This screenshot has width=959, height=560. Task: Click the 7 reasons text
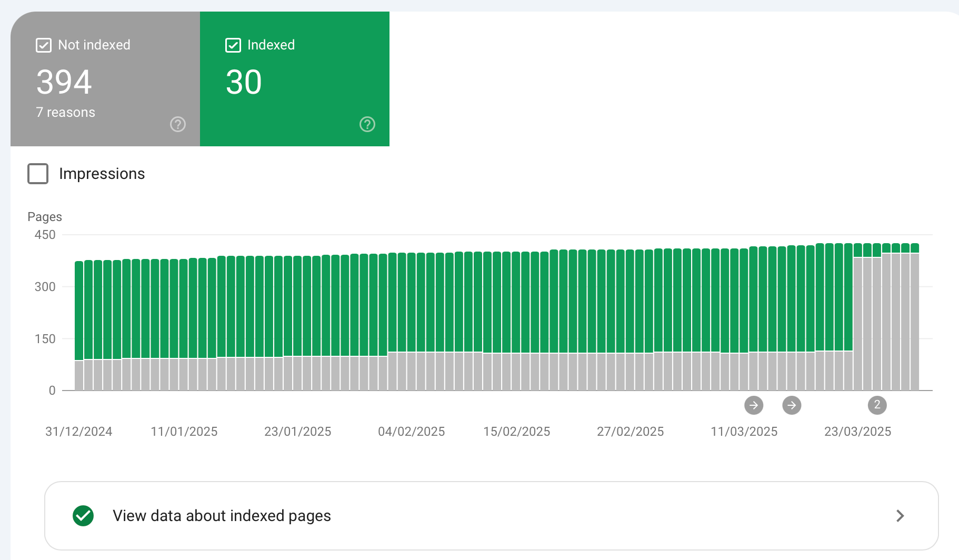[66, 113]
